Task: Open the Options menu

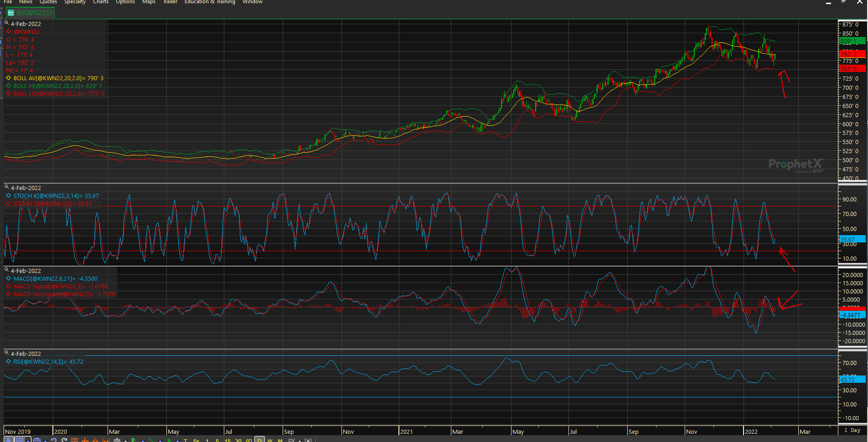Action: (125, 2)
